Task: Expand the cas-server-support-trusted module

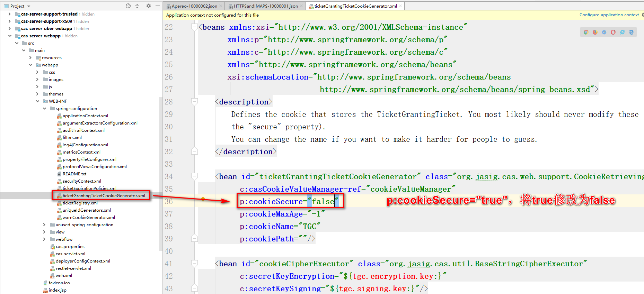Action: click(9, 14)
